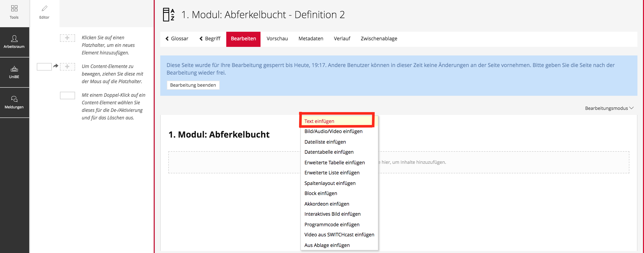Click the hint text 'Mit einem Doppel-Klick auf ein Content-Element'
This screenshot has width=644, height=253.
click(113, 106)
